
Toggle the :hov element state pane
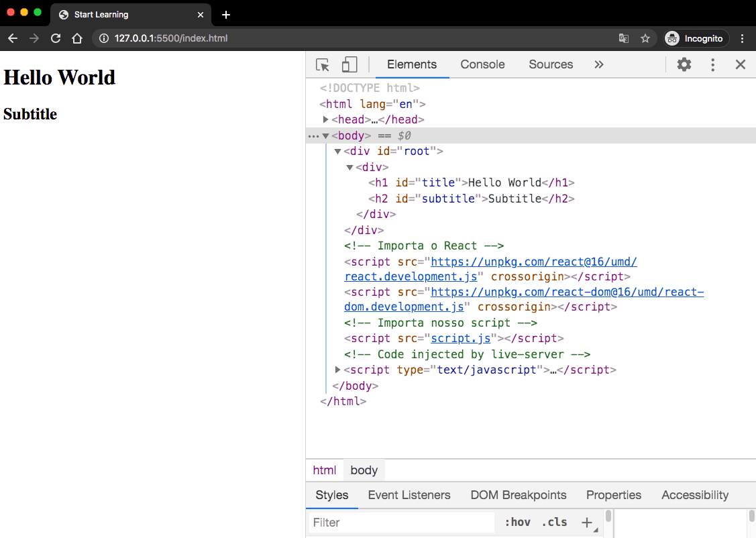point(517,522)
